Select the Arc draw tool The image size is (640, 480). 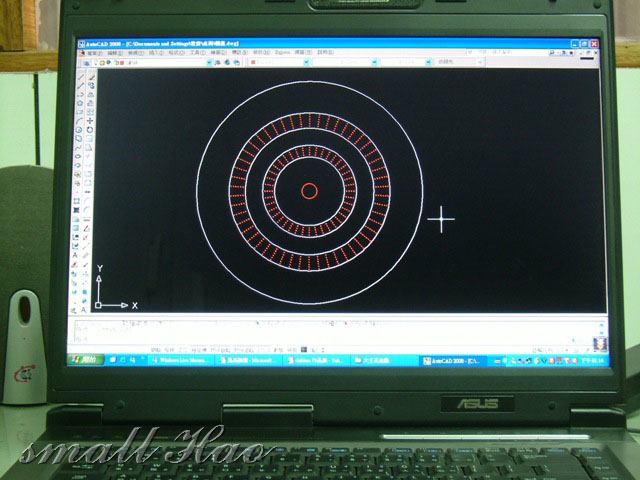[x=80, y=119]
